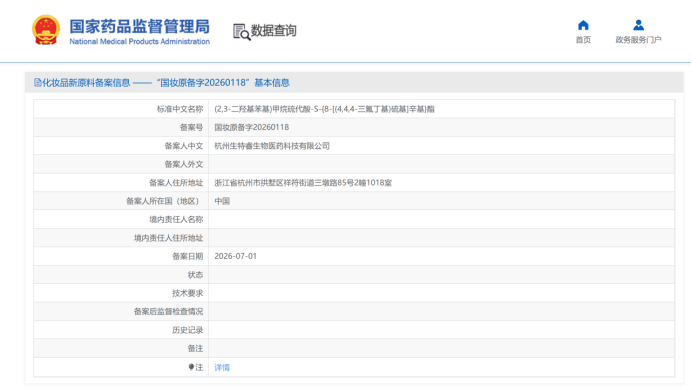The height and width of the screenshot is (387, 692).
Task: Select the chemical name value starting with (2,3-二羟基苯基)
Action: 324,109
